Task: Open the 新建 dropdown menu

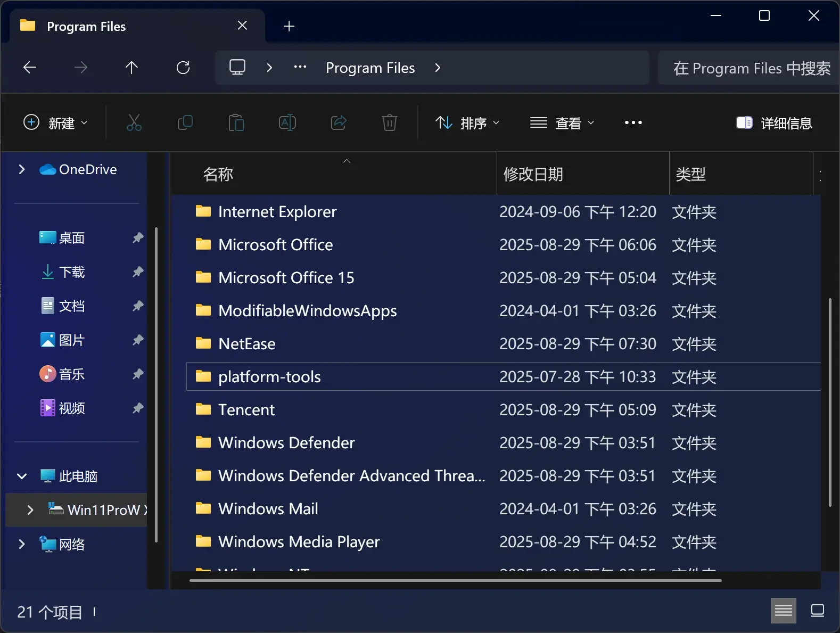Action: [55, 122]
